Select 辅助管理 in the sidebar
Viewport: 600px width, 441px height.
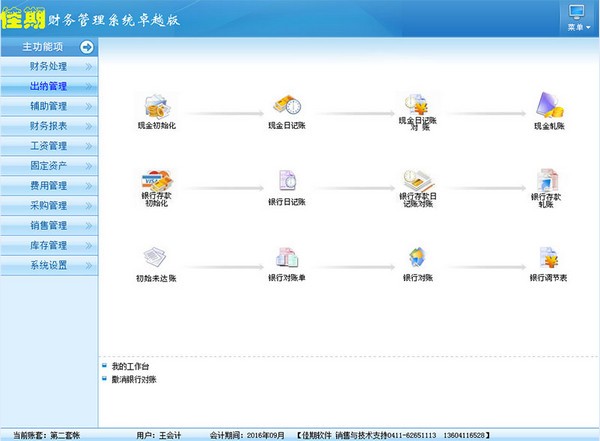49,106
